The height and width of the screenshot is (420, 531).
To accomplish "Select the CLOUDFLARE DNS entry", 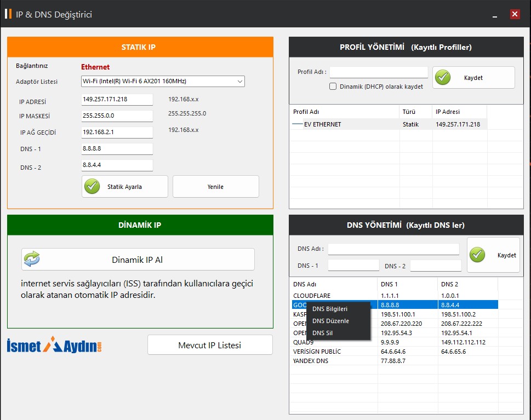I will coord(312,296).
